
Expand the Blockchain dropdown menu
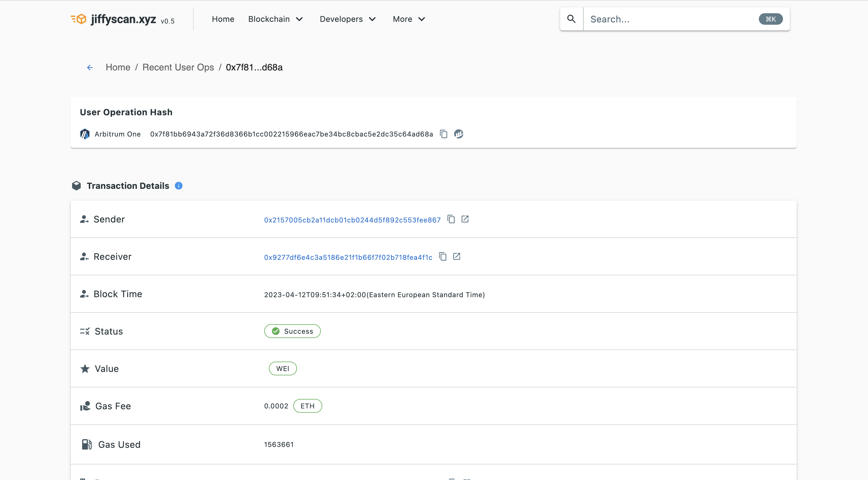tap(275, 19)
